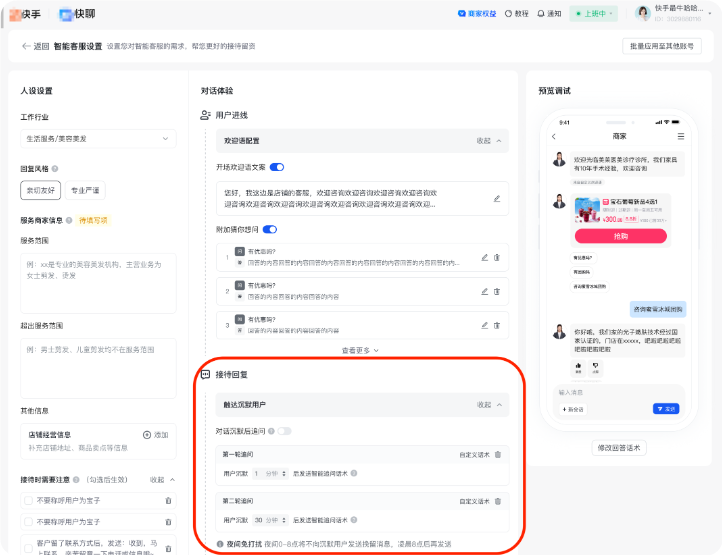Enable follow-up after conversation silence
The image size is (722, 555).
(284, 431)
